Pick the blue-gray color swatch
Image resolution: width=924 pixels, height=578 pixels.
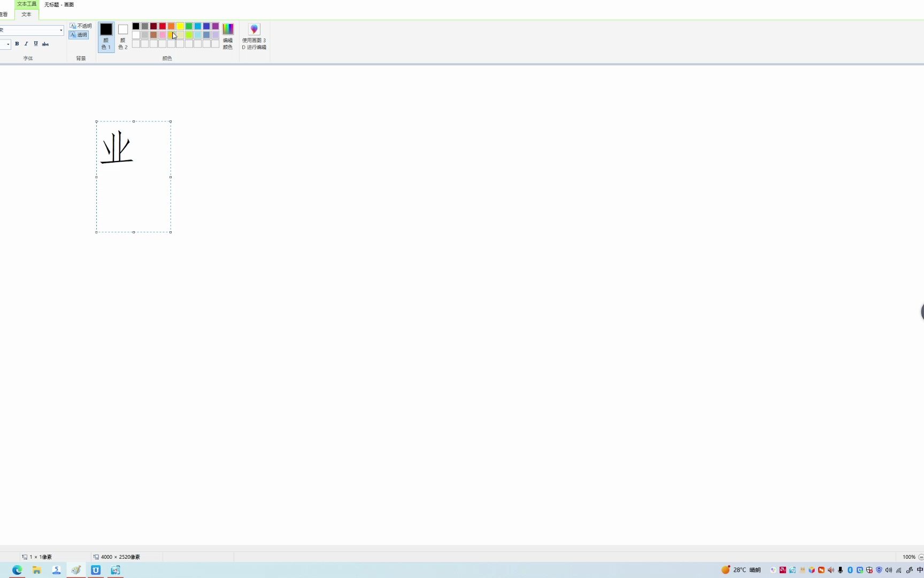pyautogui.click(x=206, y=35)
